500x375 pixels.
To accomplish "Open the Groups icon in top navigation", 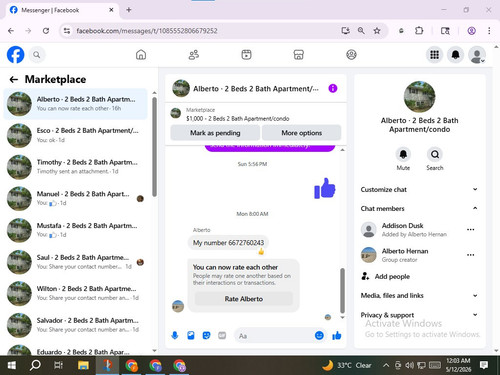I will [351, 55].
